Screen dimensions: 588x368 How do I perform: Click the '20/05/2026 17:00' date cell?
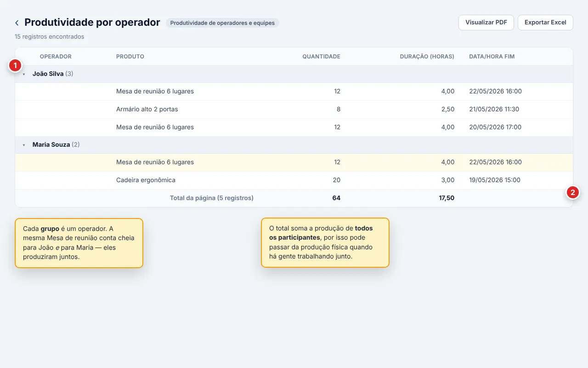[x=495, y=127]
